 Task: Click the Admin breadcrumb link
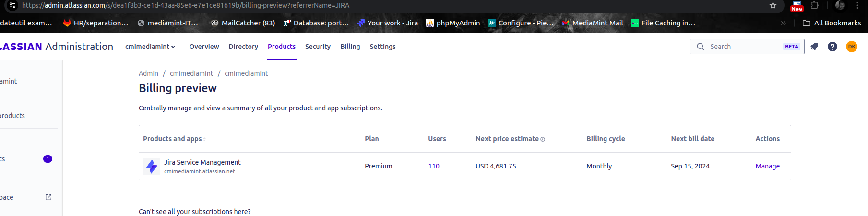click(148, 73)
